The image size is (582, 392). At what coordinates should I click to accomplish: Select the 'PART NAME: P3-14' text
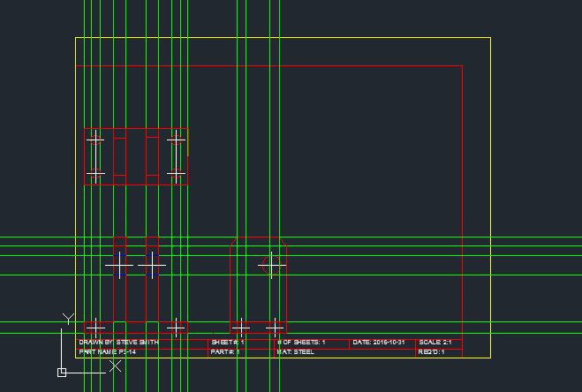[x=107, y=352]
